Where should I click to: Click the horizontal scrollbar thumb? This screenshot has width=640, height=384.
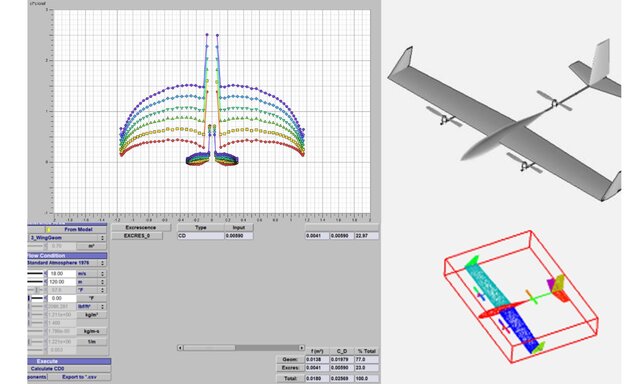click(x=209, y=348)
